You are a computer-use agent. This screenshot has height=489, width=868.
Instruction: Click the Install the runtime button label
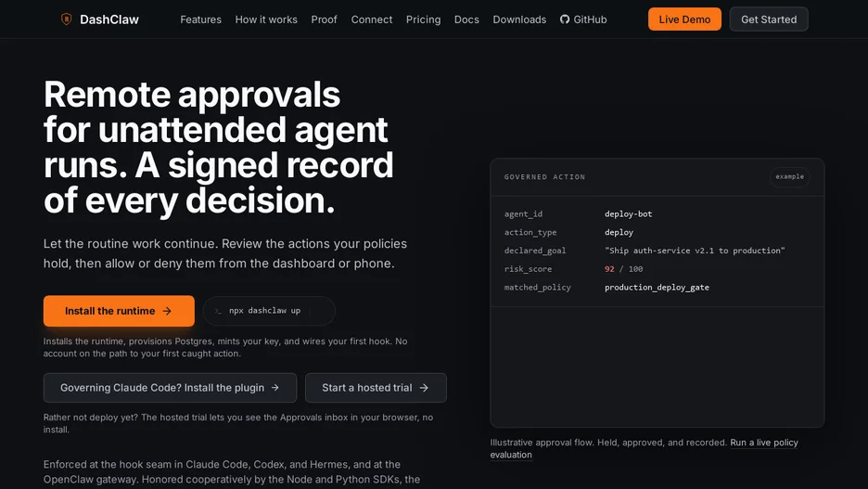(109, 311)
